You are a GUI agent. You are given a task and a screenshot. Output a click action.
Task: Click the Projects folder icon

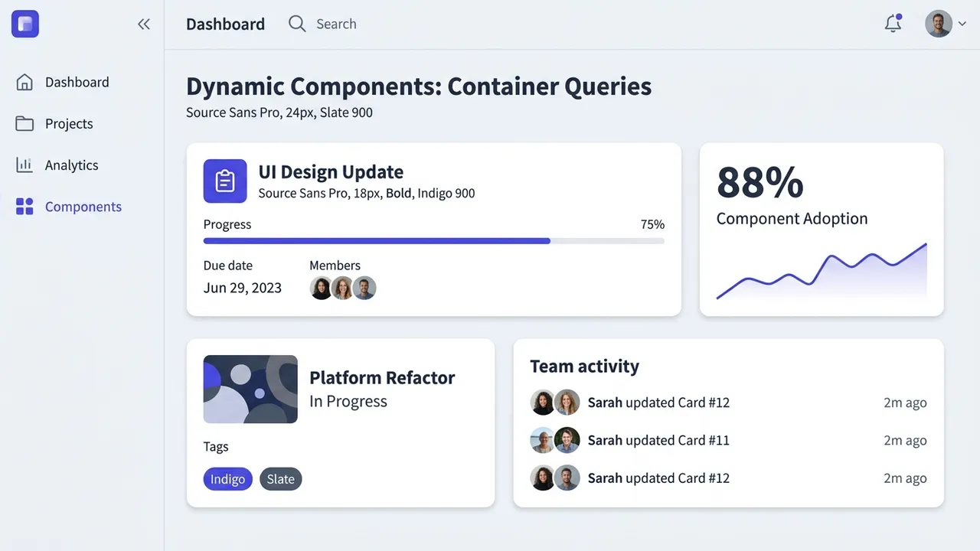24,123
